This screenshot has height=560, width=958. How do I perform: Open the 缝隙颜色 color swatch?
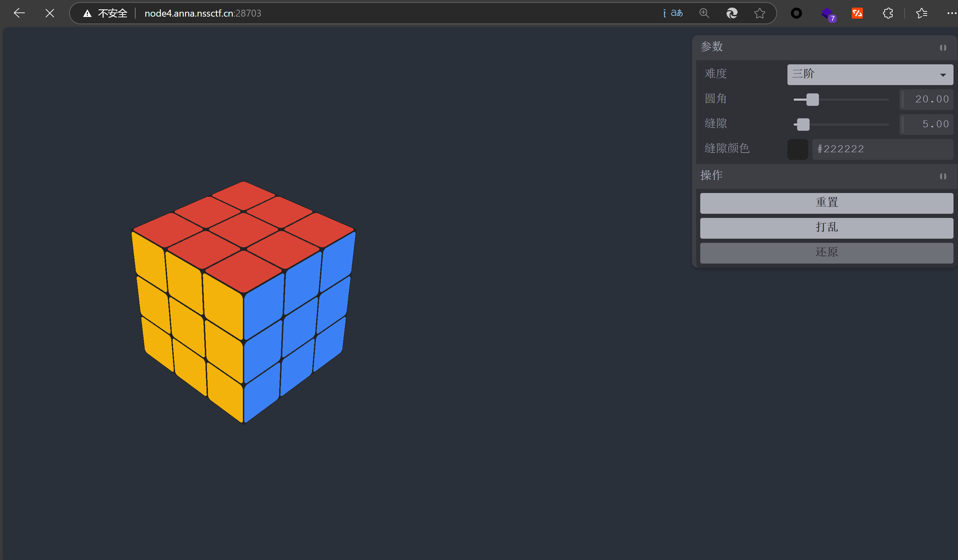coord(797,149)
